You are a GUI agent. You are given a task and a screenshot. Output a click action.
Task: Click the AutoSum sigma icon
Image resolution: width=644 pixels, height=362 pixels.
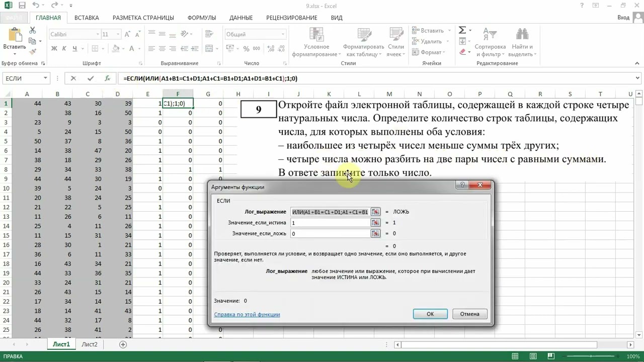pyautogui.click(x=462, y=30)
